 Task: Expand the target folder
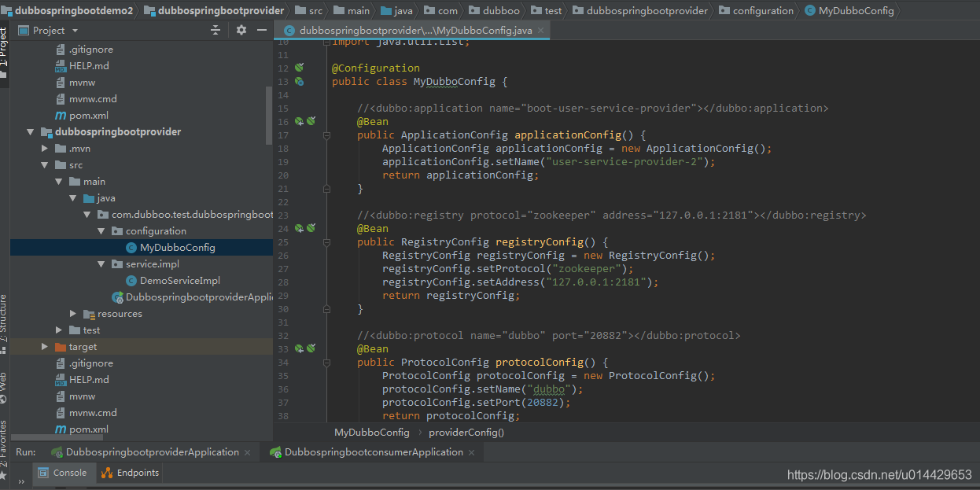45,347
